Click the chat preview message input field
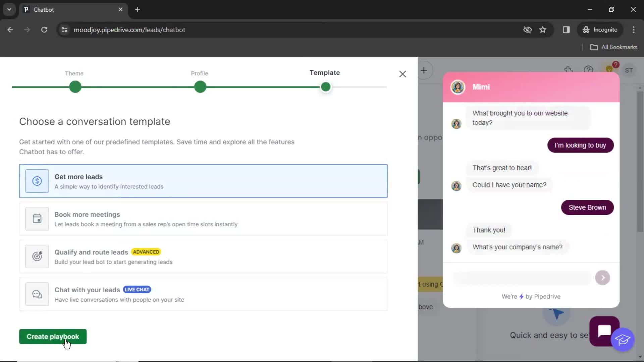This screenshot has width=644, height=362. point(522,278)
